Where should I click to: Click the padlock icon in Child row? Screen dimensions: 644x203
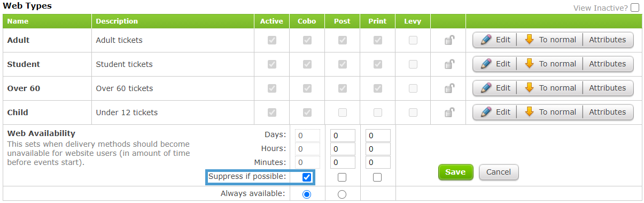coord(449,112)
